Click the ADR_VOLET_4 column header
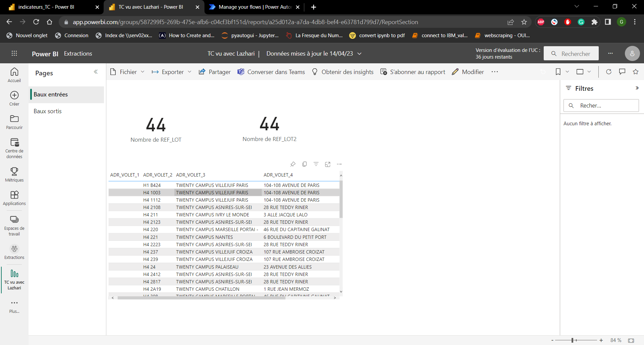The width and height of the screenshot is (644, 345). pos(278,175)
